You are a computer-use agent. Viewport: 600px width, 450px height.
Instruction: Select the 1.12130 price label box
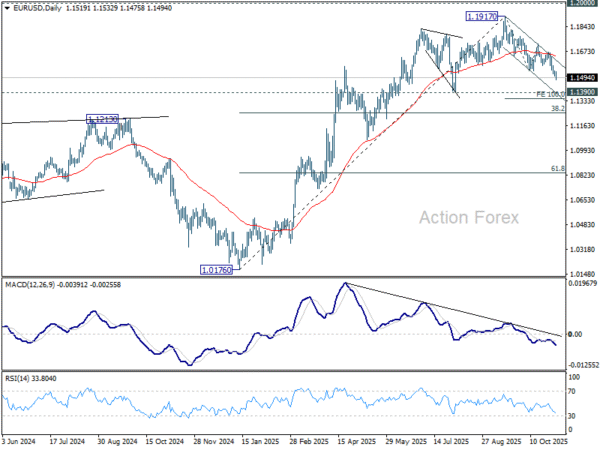tap(103, 118)
